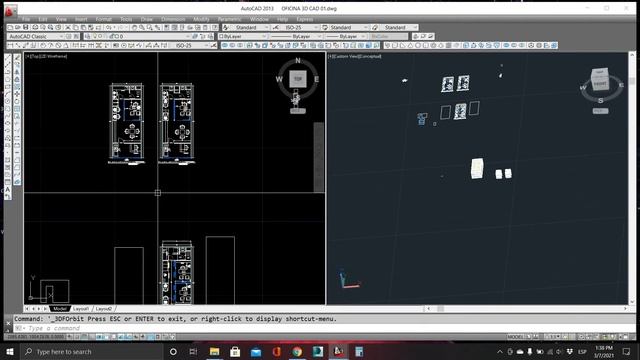Select the Move tool in Modify toolbar
Viewport: 640px width, 360px height.
[x=17, y=94]
